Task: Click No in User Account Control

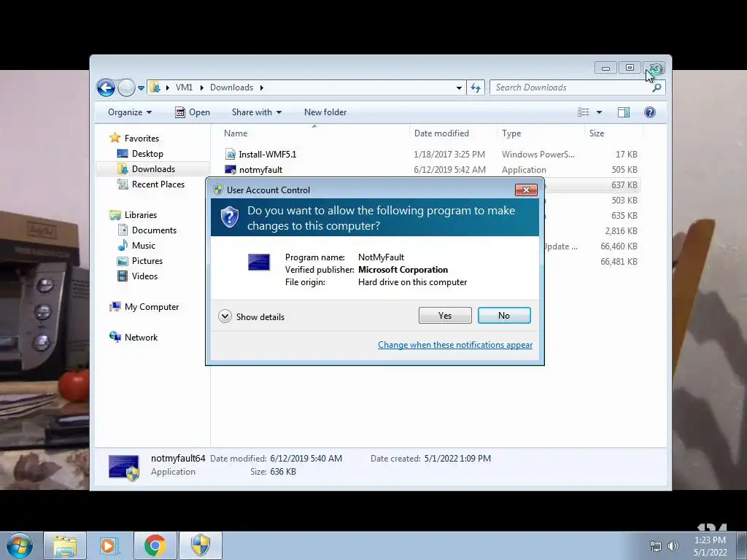Action: (504, 315)
